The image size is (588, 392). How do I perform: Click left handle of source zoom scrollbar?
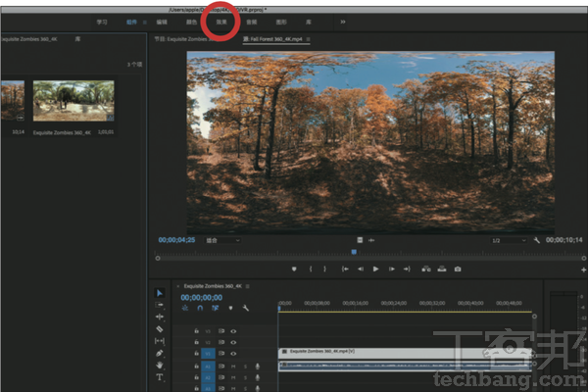coord(158,258)
